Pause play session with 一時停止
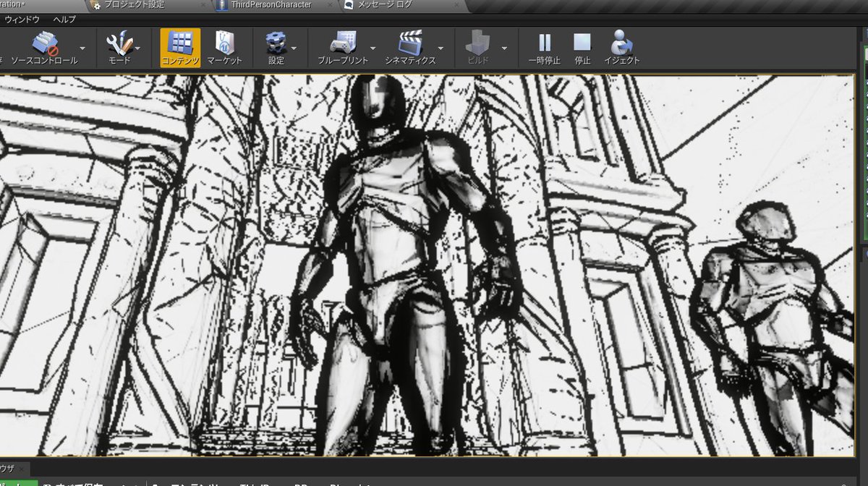Viewport: 868px width, 486px height. 545,48
